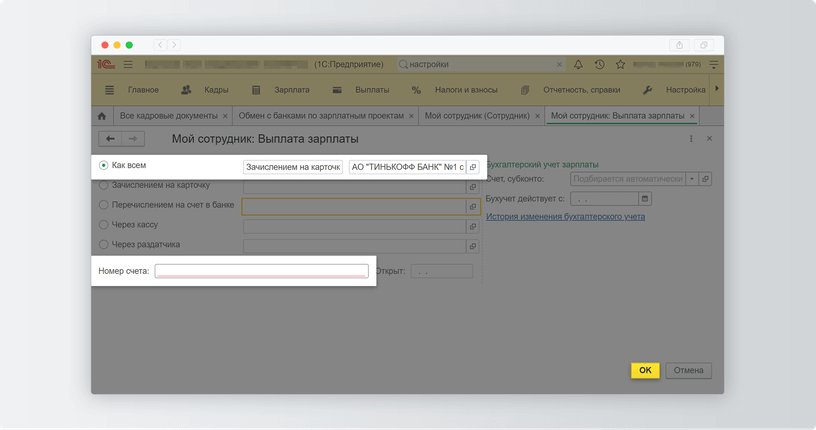816x430 pixels.
Task: Open calendar picker for Бухучет действует с
Action: 645,199
